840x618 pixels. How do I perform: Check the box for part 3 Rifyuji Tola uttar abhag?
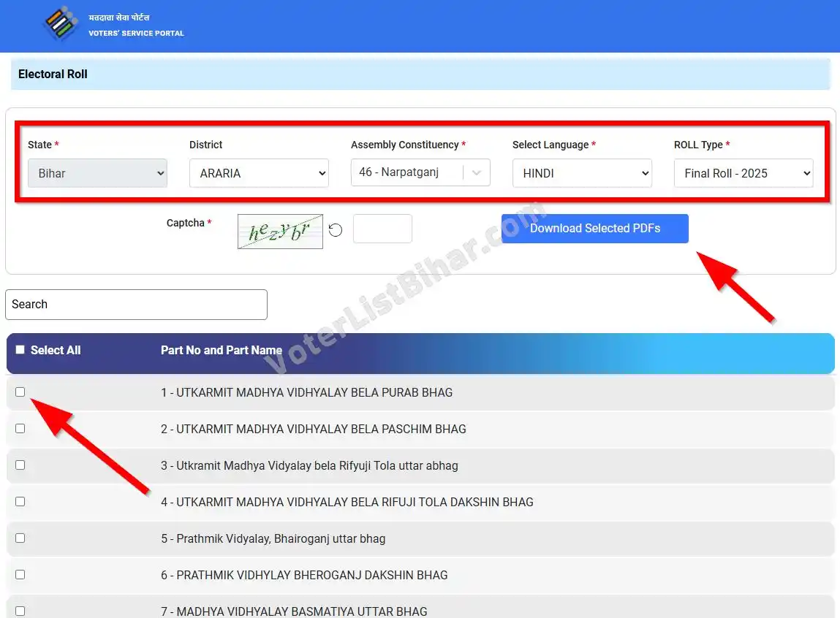[20, 465]
